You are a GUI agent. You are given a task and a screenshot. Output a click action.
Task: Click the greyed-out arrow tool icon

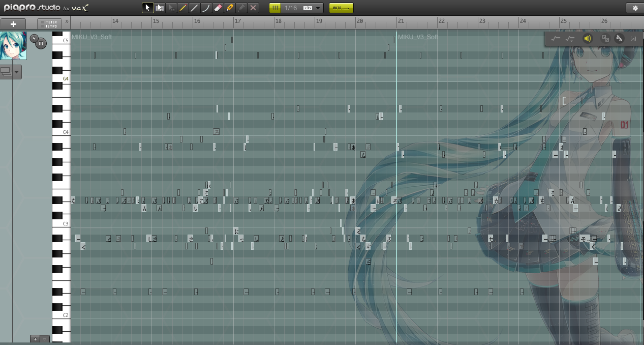(x=171, y=8)
